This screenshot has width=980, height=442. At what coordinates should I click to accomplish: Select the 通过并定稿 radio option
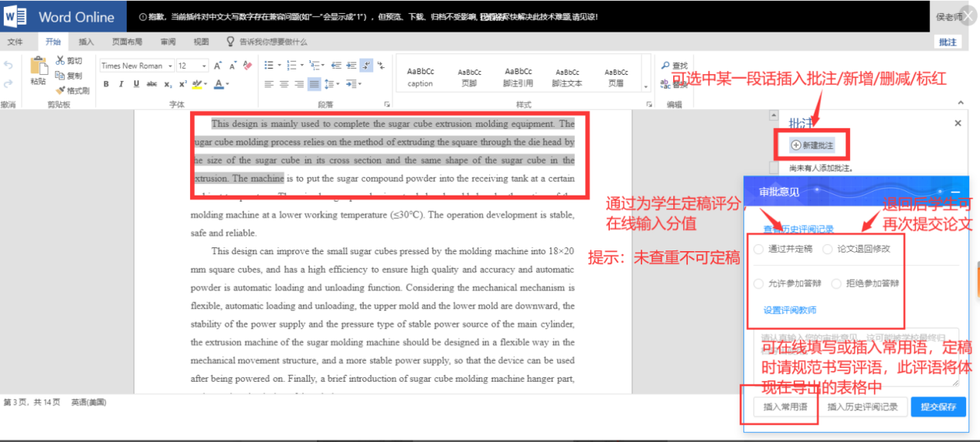[x=759, y=249]
